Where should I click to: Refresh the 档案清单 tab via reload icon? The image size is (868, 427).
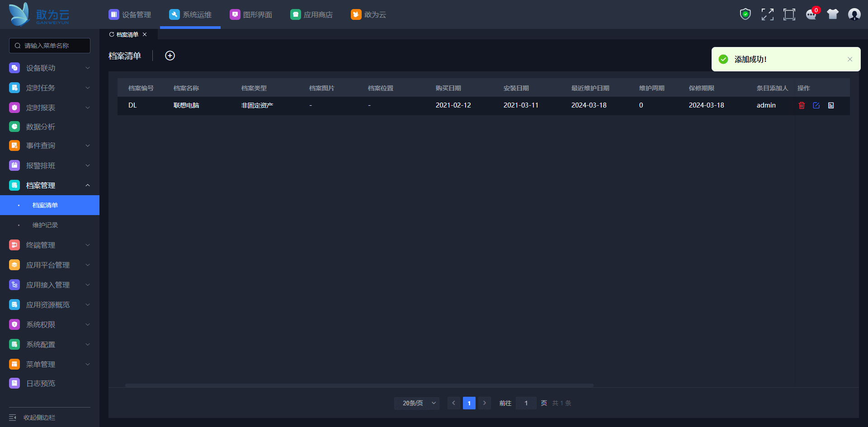112,34
